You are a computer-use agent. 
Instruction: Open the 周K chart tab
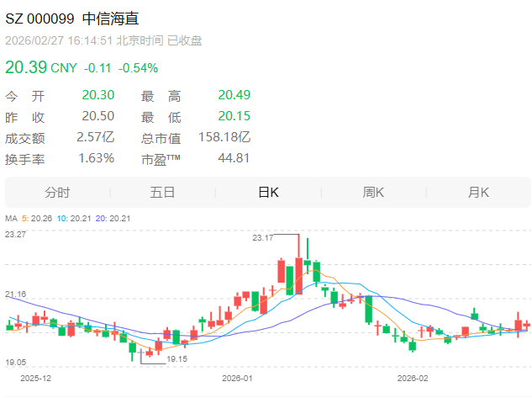tap(373, 193)
